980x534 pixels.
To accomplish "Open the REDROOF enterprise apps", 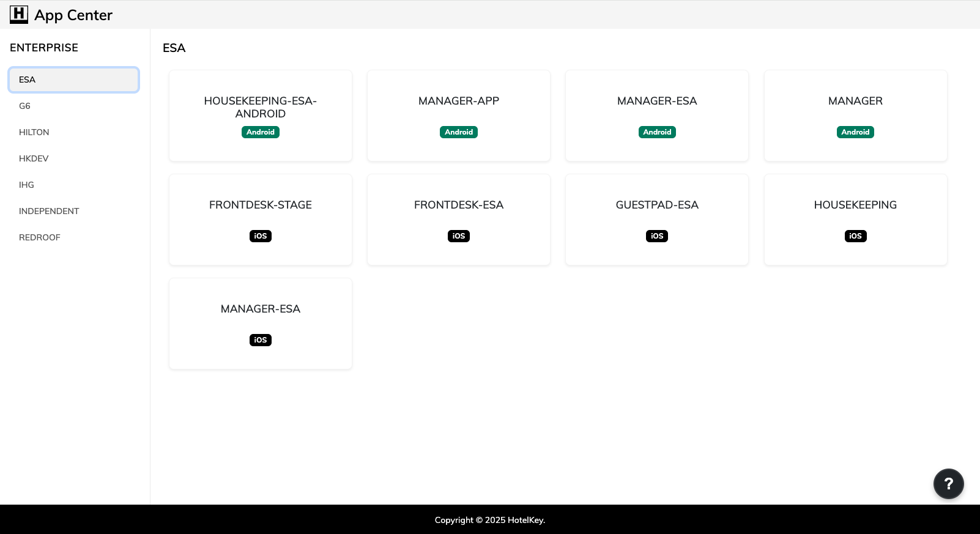I will click(x=40, y=237).
